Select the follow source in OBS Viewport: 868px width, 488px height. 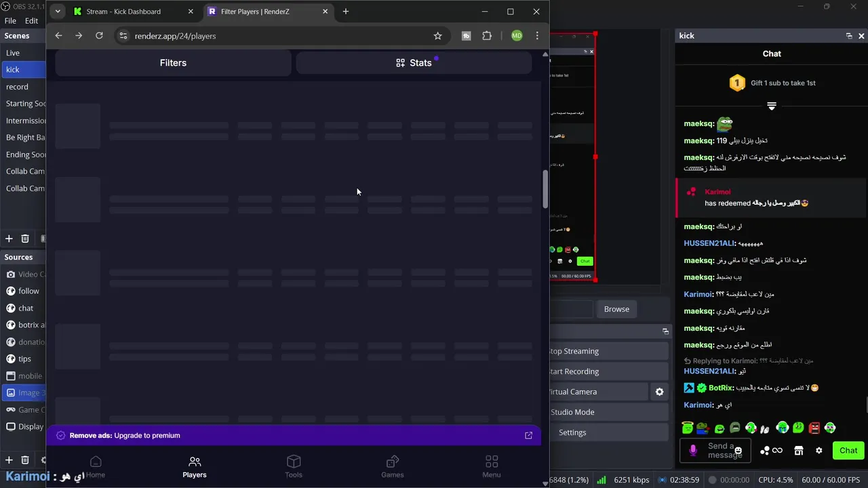tap(23, 291)
